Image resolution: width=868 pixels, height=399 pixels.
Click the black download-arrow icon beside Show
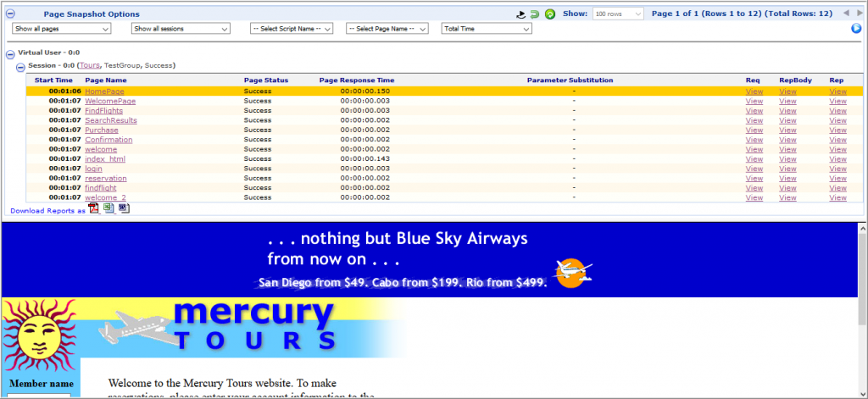coord(520,14)
